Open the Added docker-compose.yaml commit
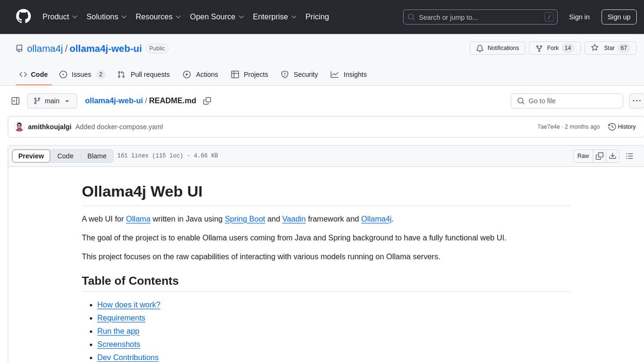Screen dimensions: 644x362 (x=119, y=127)
